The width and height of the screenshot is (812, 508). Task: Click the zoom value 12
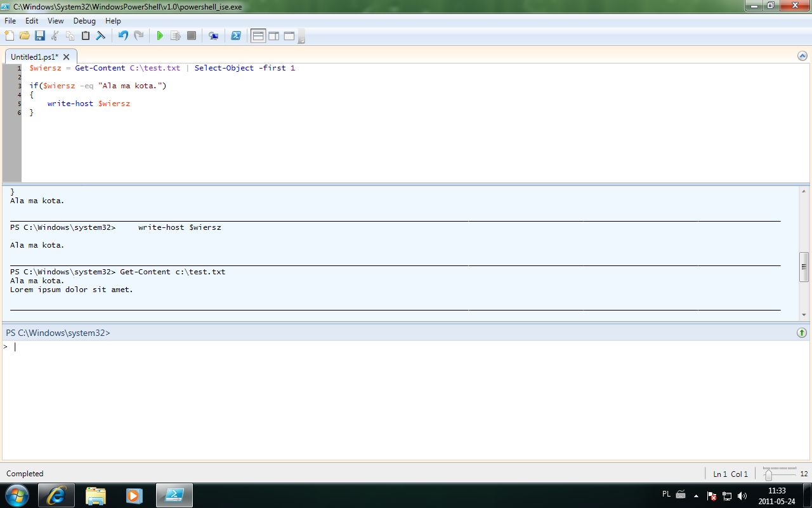pyautogui.click(x=804, y=474)
